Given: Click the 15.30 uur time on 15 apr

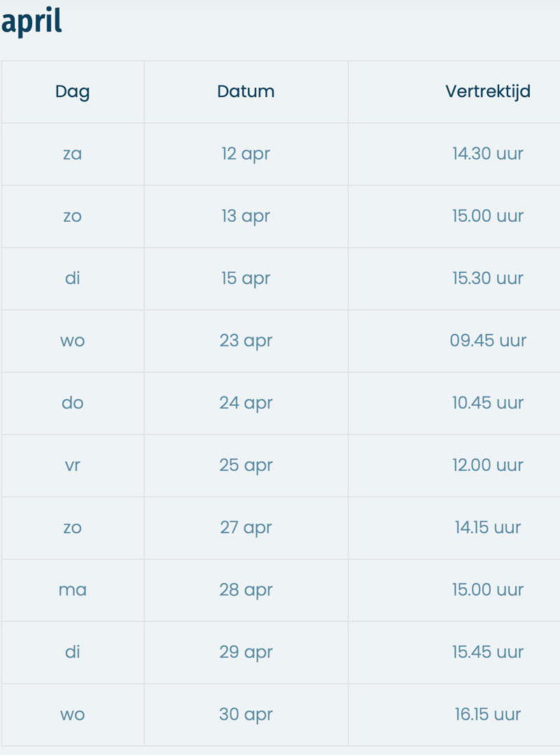Looking at the screenshot, I should pos(488,278).
